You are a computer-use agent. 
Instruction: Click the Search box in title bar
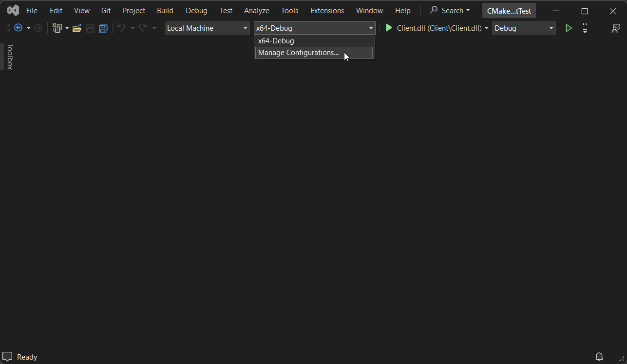coord(450,10)
